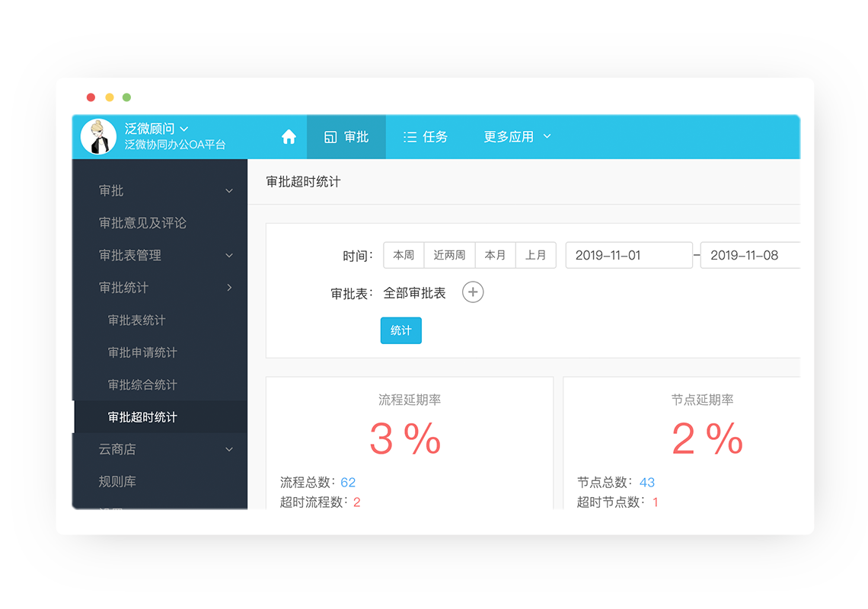The width and height of the screenshot is (868, 609).
Task: Click the 审批 tab icon in the top bar
Action: click(330, 137)
